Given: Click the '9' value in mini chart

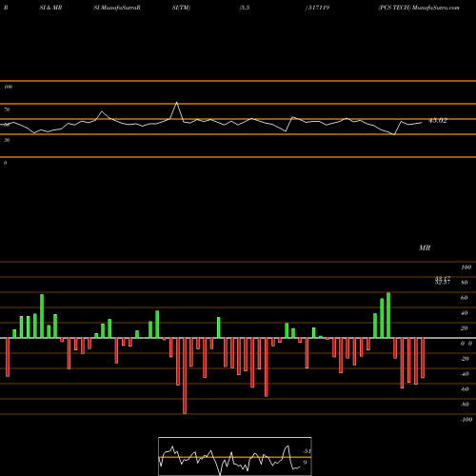Looking at the screenshot, I should click(x=305, y=463).
